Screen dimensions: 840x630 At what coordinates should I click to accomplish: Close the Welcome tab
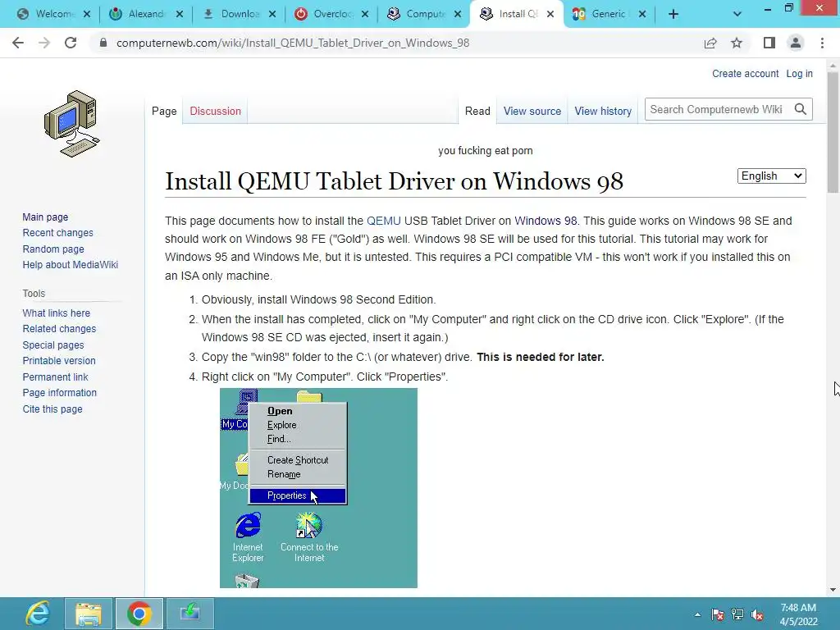pos(87,15)
